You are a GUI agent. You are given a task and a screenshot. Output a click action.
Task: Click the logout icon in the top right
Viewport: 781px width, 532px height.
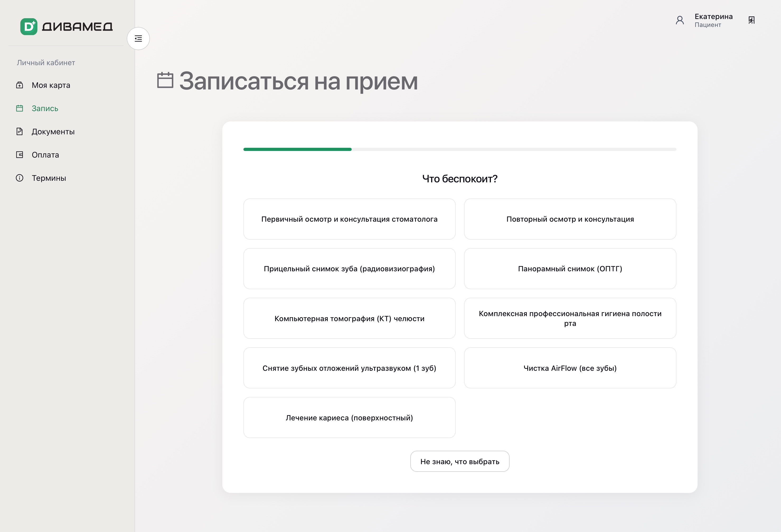[751, 20]
